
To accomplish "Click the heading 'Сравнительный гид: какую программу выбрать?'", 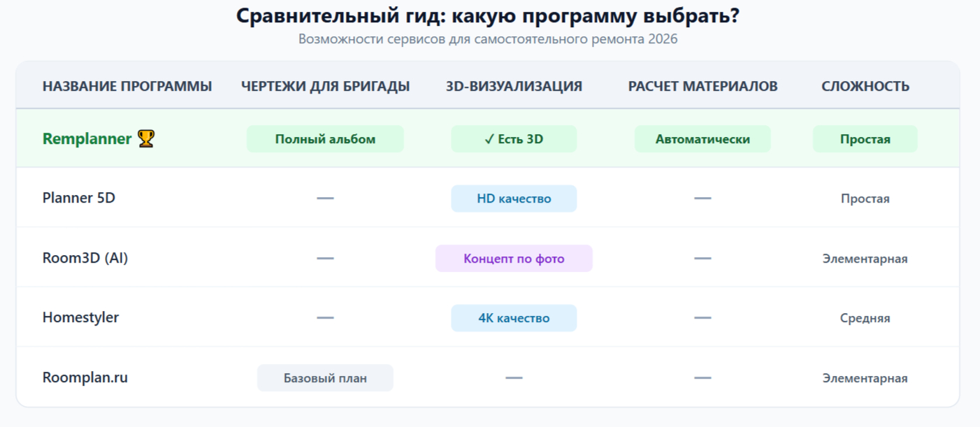I will pyautogui.click(x=488, y=15).
